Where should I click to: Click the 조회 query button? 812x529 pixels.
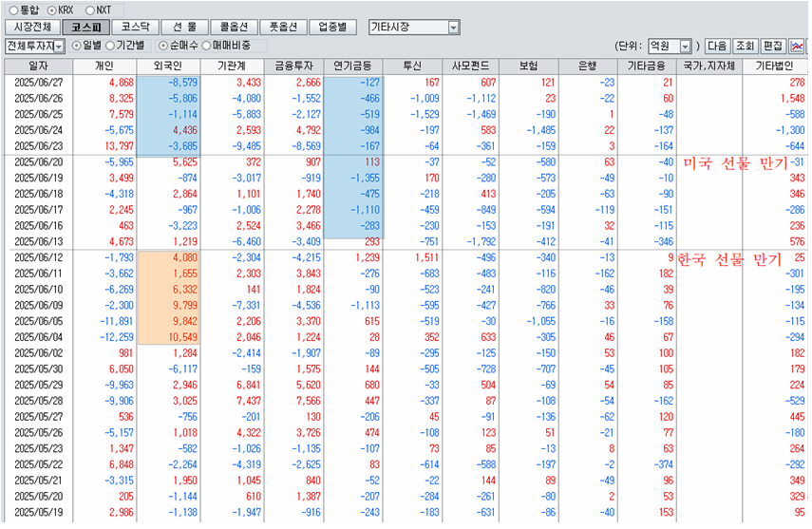pyautogui.click(x=746, y=47)
